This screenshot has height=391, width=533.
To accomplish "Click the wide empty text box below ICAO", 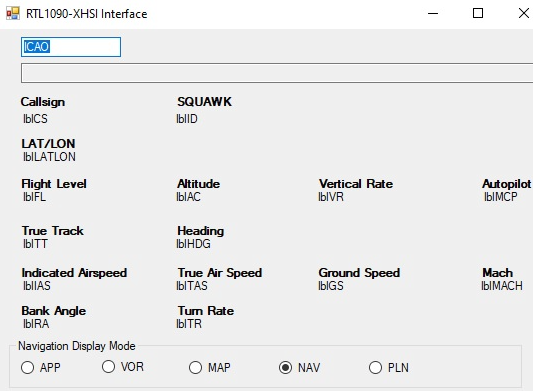I will pos(277,73).
